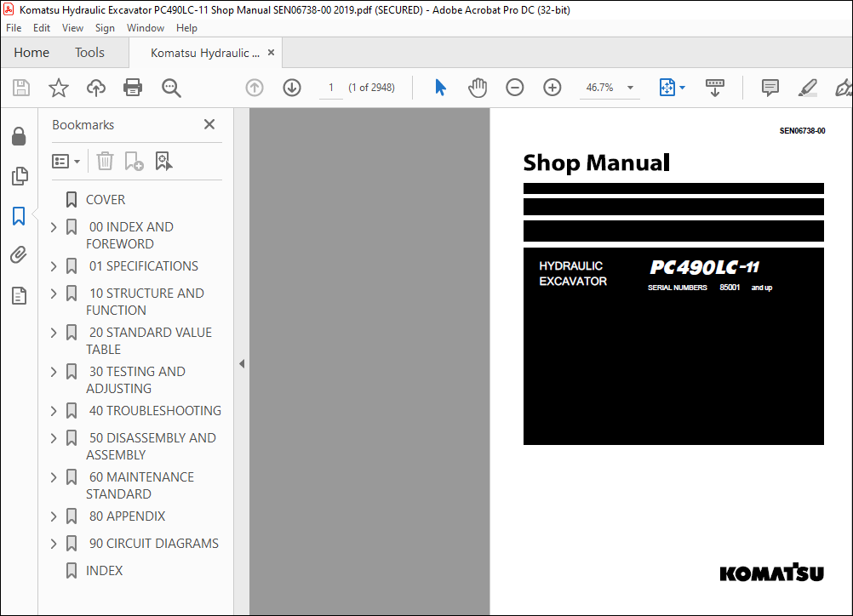The width and height of the screenshot is (853, 616).
Task: Activate the Hand pan tool
Action: pyautogui.click(x=477, y=88)
